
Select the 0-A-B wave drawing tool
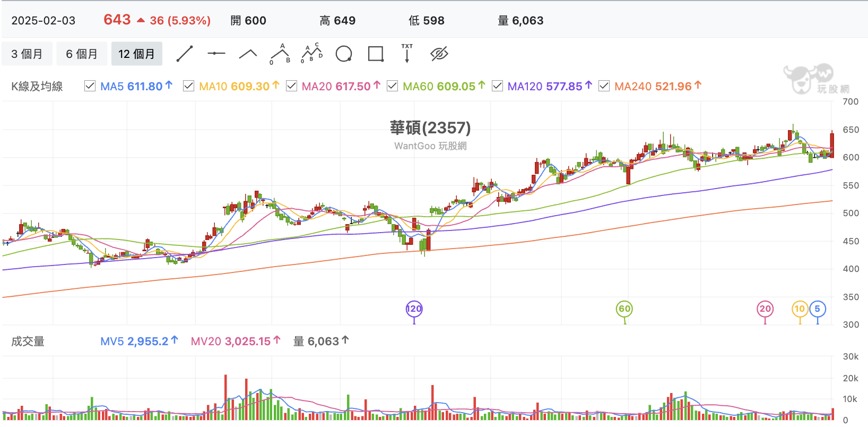[280, 54]
